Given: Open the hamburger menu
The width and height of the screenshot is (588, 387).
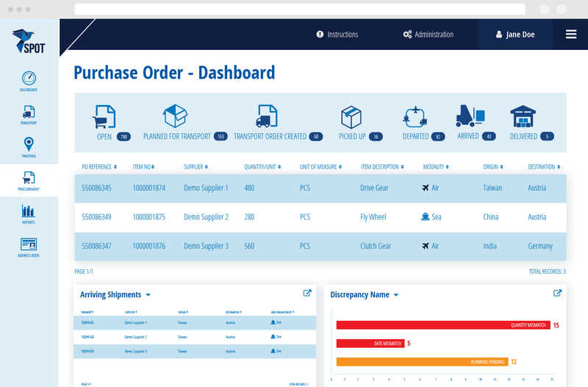Looking at the screenshot, I should [570, 35].
